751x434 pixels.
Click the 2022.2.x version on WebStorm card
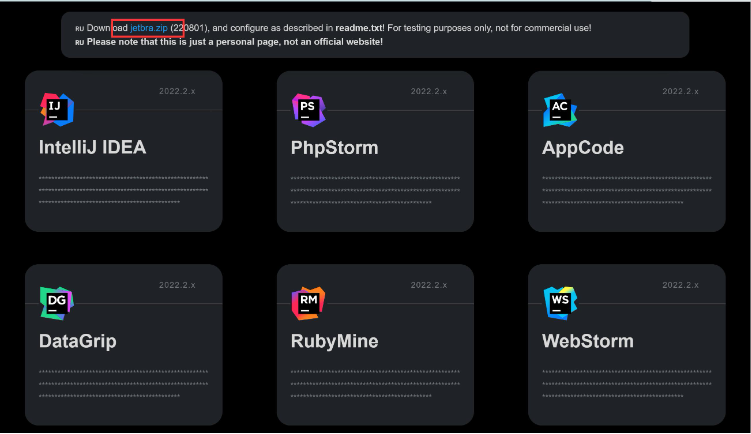(681, 285)
